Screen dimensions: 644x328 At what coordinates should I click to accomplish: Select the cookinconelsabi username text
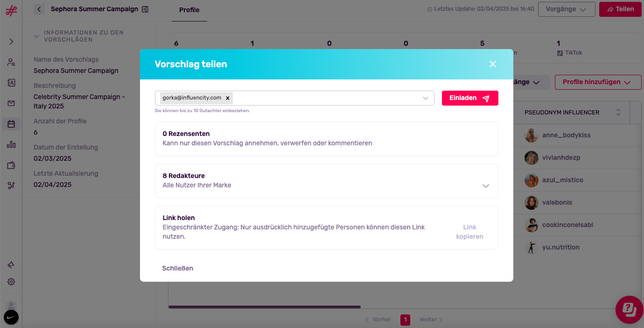pyautogui.click(x=567, y=225)
